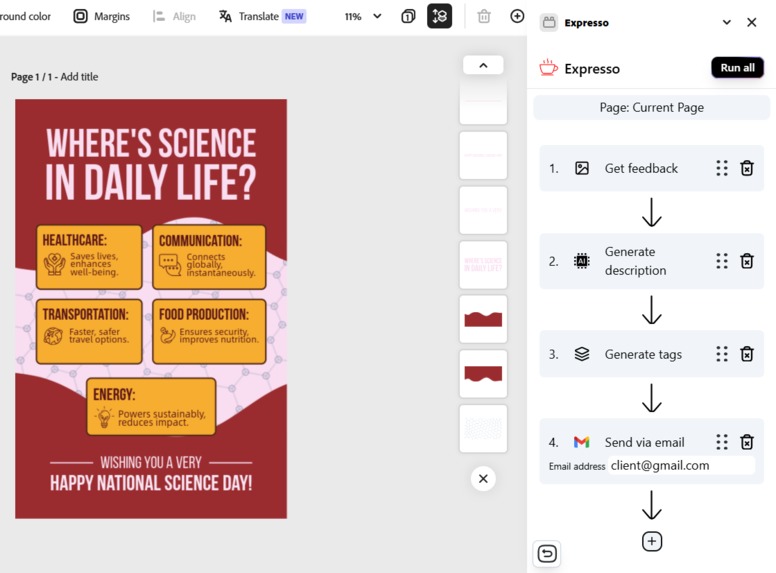This screenshot has height=573, width=776.
Task: Select the Get feedback step
Action: [651, 168]
